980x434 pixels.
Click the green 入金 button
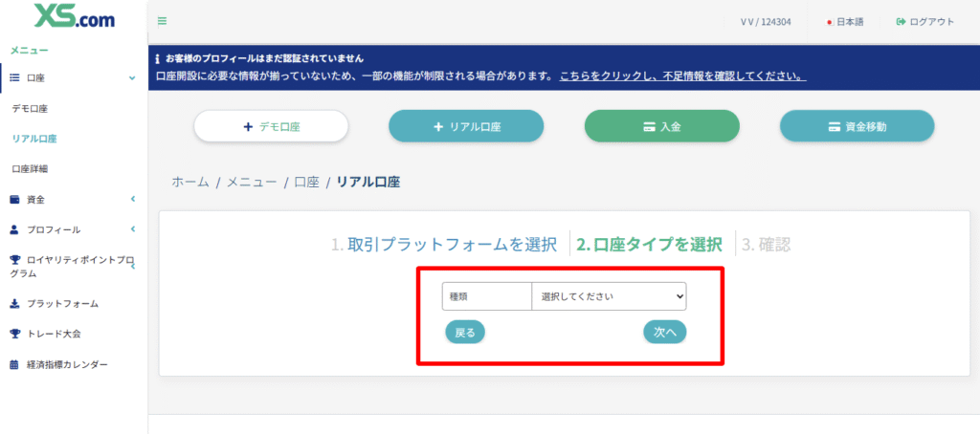point(662,126)
